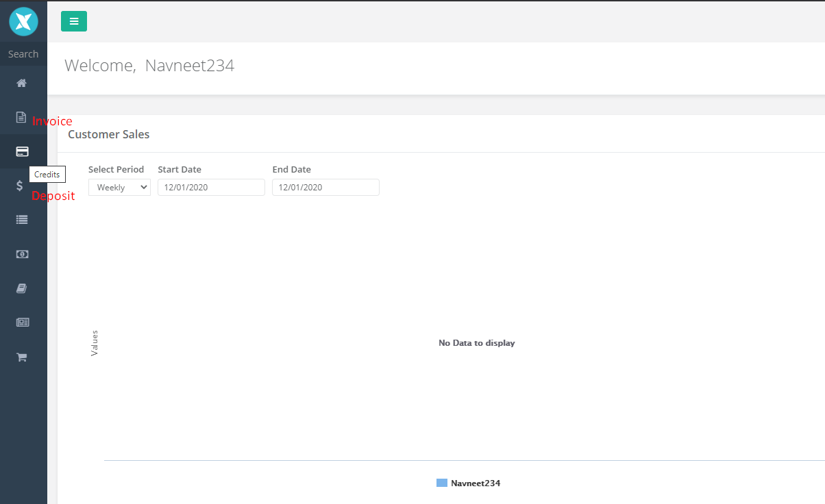Open the list view icon in the sidebar
This screenshot has width=825, height=504.
22,220
